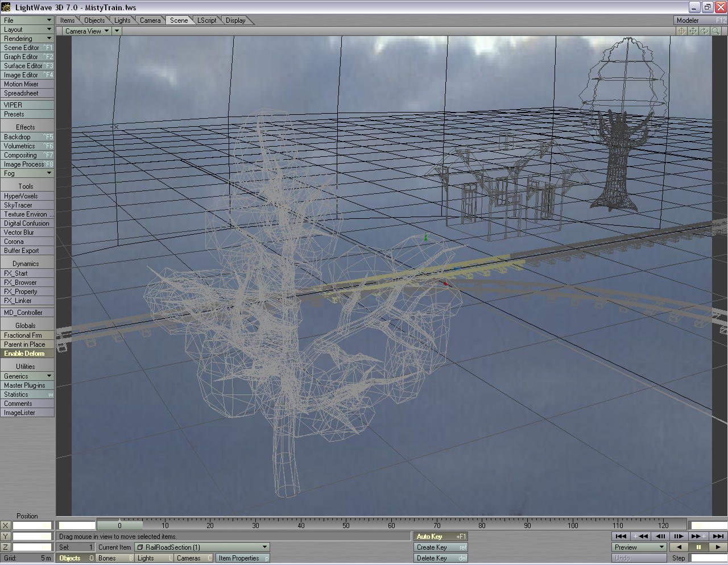The width and height of the screenshot is (728, 565).
Task: Toggle the Y position axis button
Action: pos(6,537)
